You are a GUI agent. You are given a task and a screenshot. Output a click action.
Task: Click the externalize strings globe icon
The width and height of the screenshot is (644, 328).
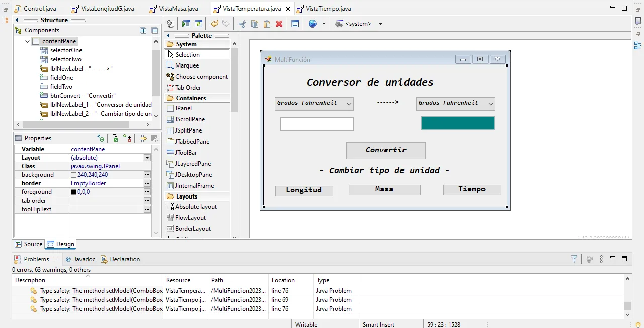(x=313, y=24)
